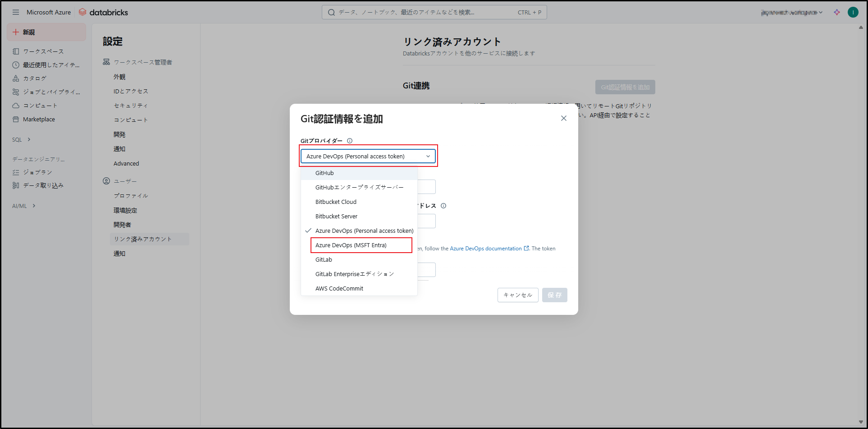Open セキュリティ settings

click(131, 106)
